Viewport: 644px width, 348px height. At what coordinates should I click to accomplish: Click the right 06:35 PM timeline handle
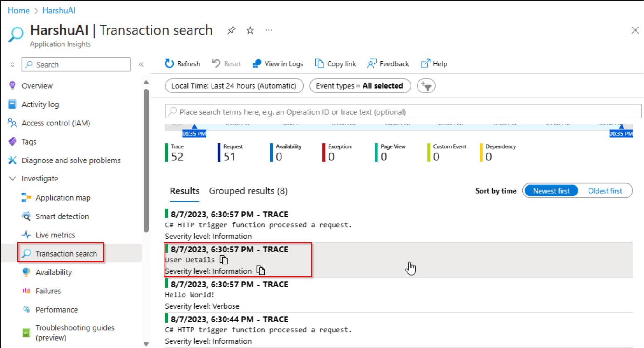pos(621,132)
